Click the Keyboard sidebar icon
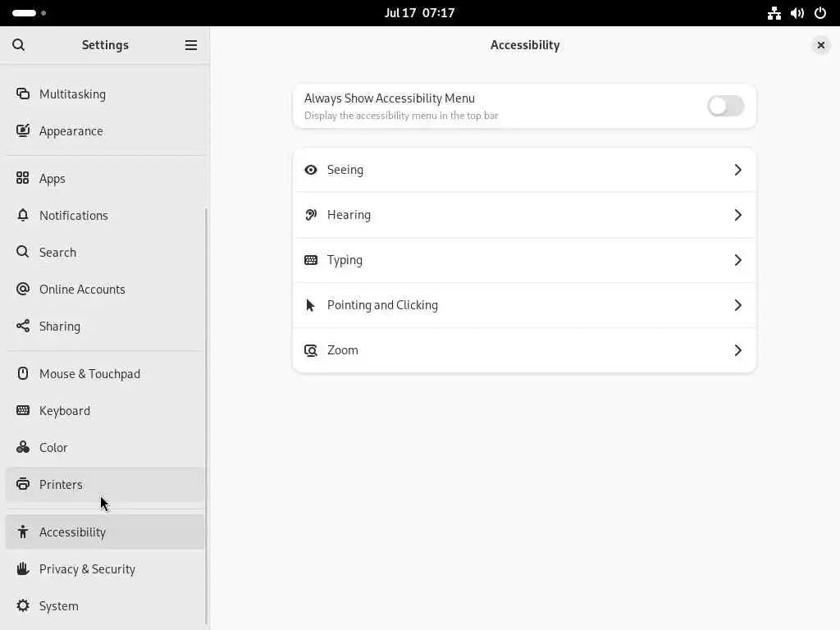 (x=22, y=410)
